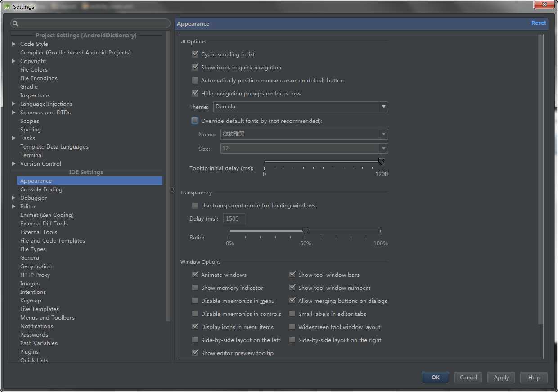Expand the Version Control node
This screenshot has height=392, width=558.
click(x=14, y=164)
